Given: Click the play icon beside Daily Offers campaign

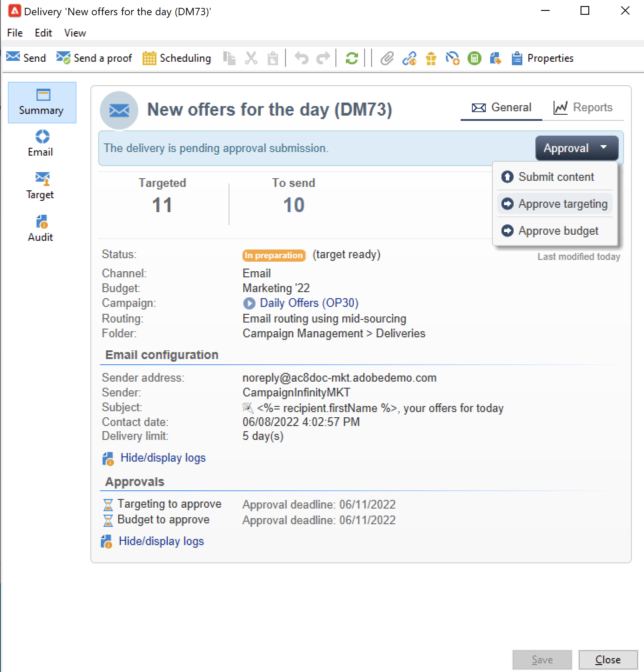Looking at the screenshot, I should click(249, 303).
